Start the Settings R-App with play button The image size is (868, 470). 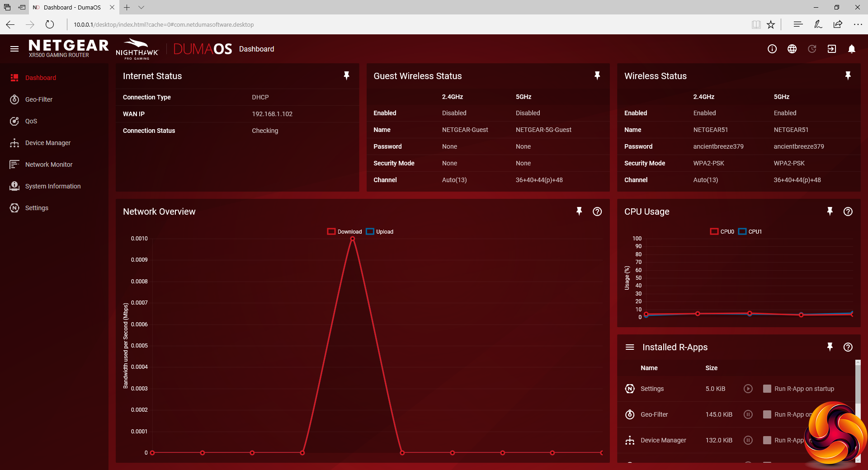pos(748,389)
